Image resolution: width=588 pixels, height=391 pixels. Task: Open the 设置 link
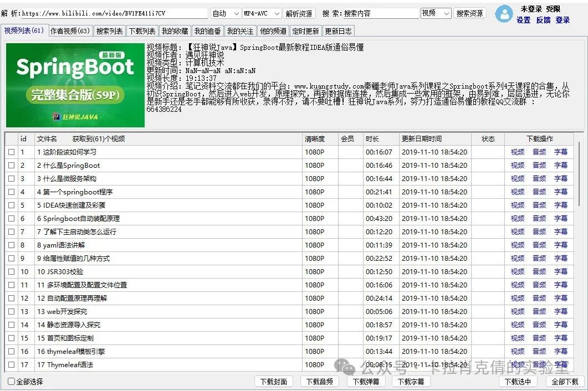524,20
